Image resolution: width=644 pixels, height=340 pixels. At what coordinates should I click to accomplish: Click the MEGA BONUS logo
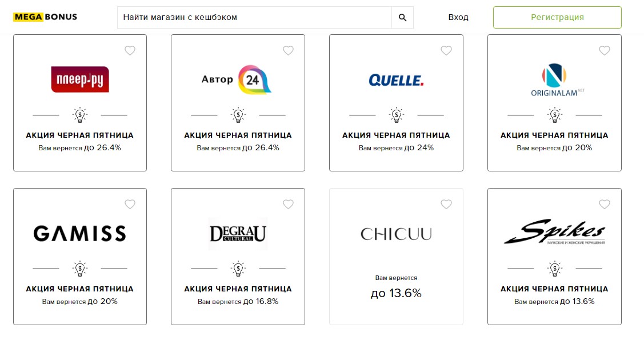click(45, 17)
